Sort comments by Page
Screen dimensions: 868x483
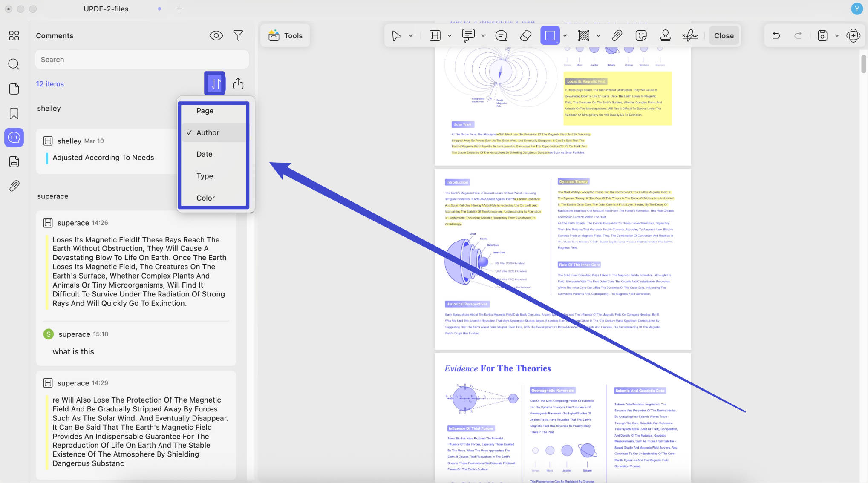point(213,111)
